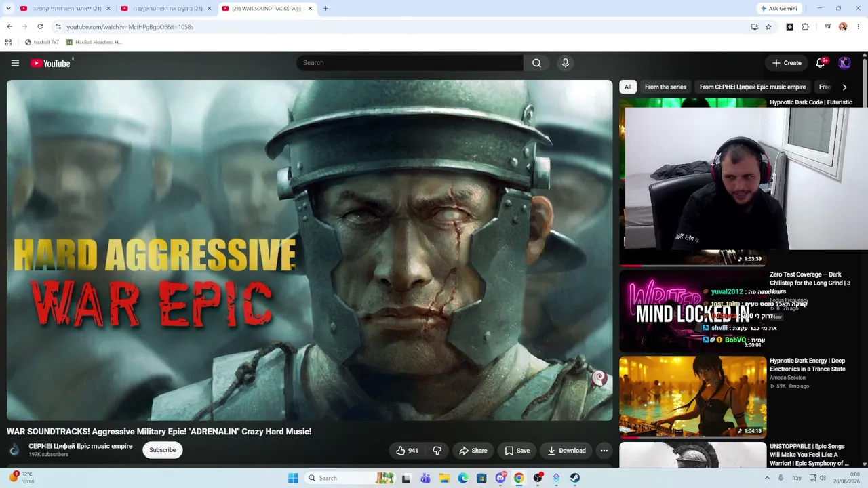
Task: Open the Chrome three-dot menu
Action: pos(859,27)
